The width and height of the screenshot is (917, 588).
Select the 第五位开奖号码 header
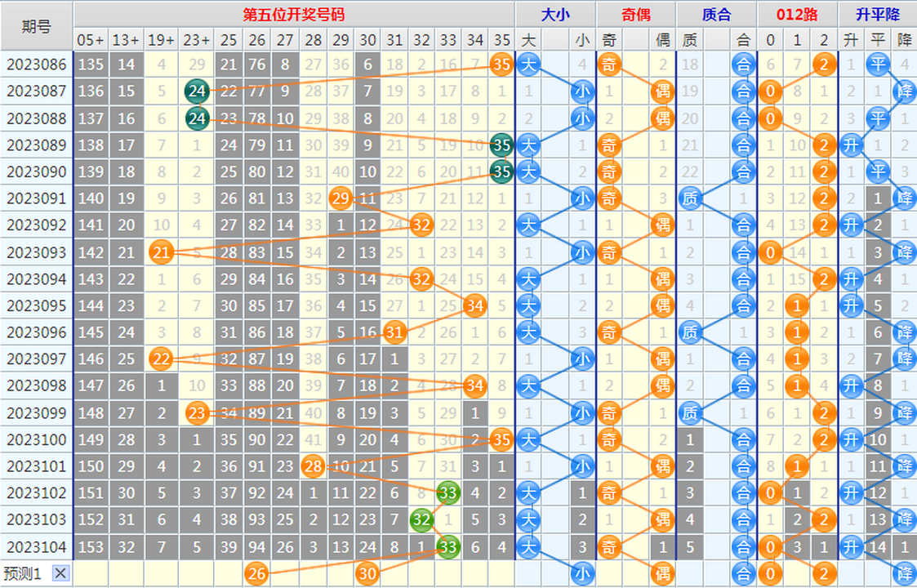294,15
